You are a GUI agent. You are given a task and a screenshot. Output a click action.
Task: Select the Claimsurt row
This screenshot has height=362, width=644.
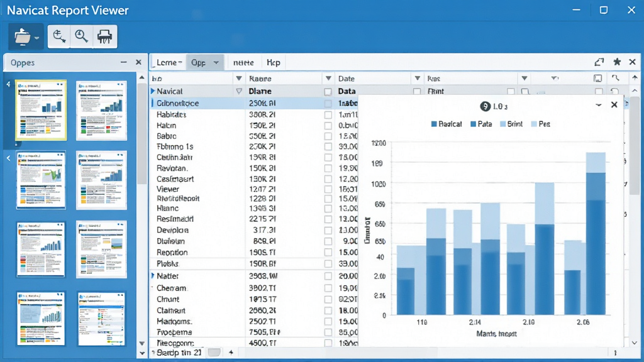255,310
